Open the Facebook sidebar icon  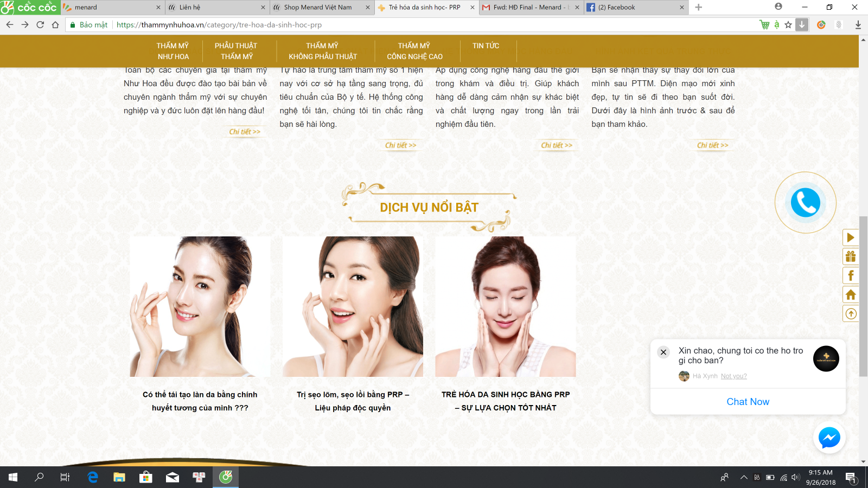850,275
